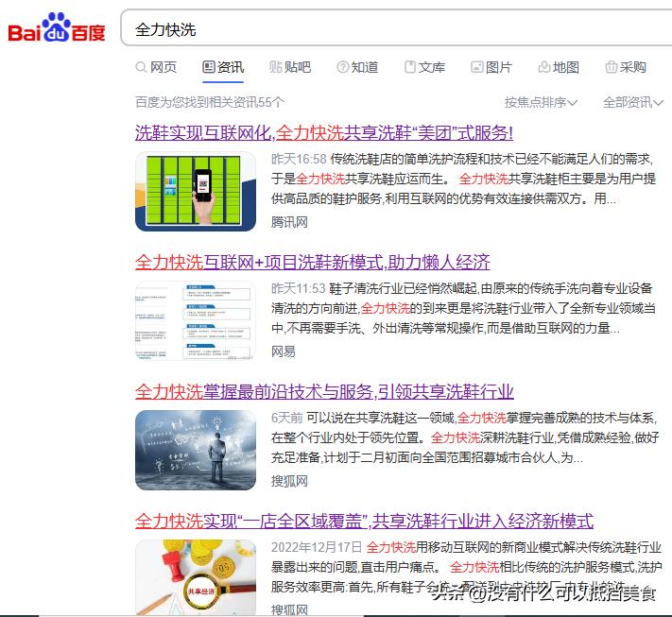
Task: Switch to the 文库 tab
Action: tap(424, 67)
